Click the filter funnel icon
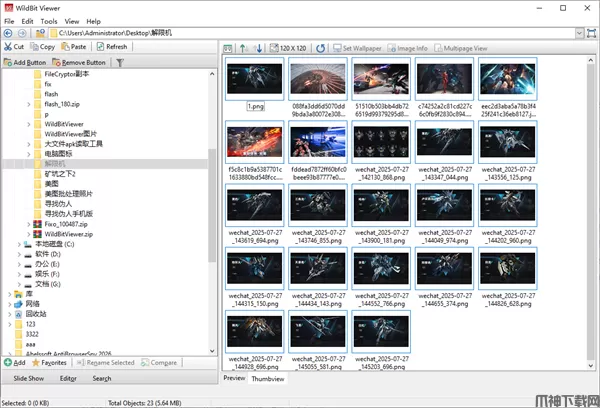 coord(120,62)
